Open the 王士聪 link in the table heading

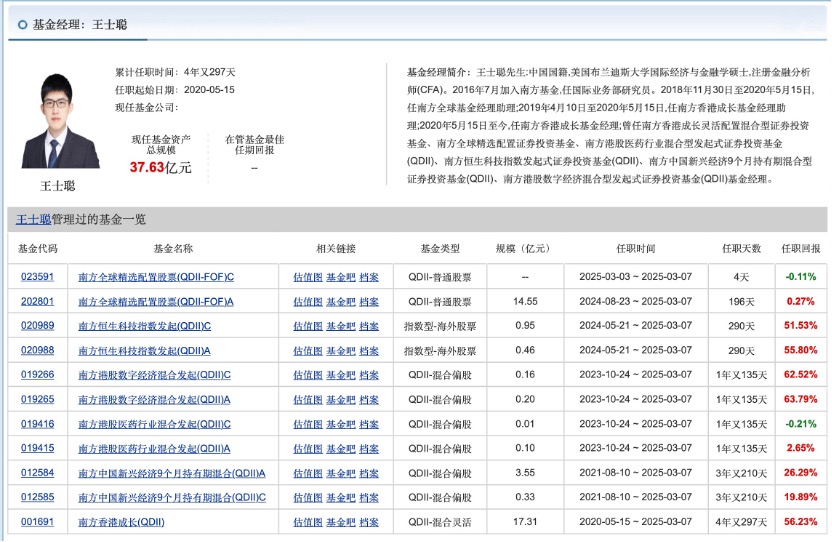pyautogui.click(x=33, y=219)
